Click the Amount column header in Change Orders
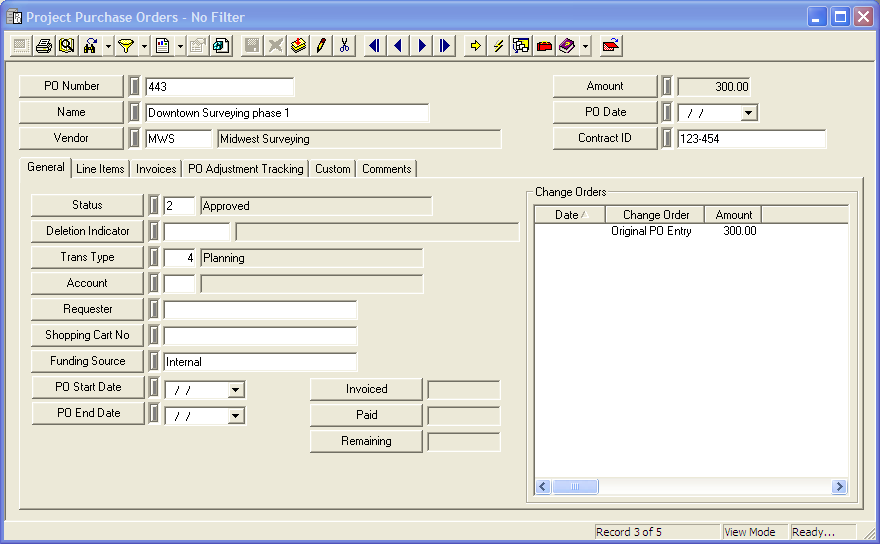 point(733,215)
